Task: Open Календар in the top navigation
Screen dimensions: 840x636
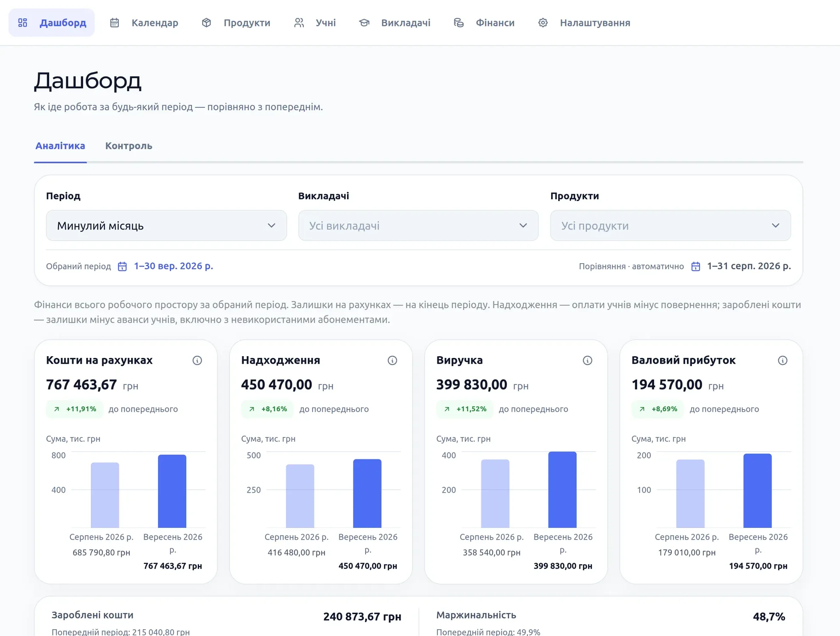Action: tap(144, 22)
